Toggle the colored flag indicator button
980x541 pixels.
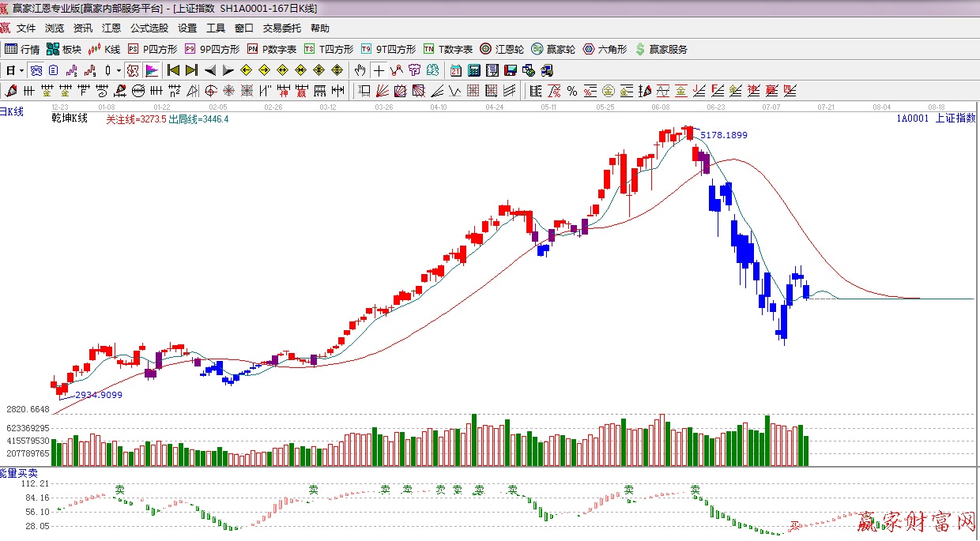151,70
